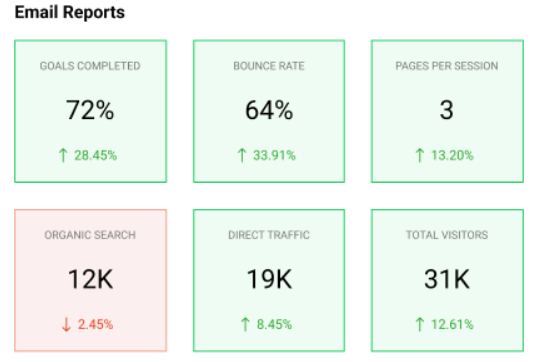Click the up arrow beside 13.20%
Screen dimensions: 537x362
[x=420, y=155]
